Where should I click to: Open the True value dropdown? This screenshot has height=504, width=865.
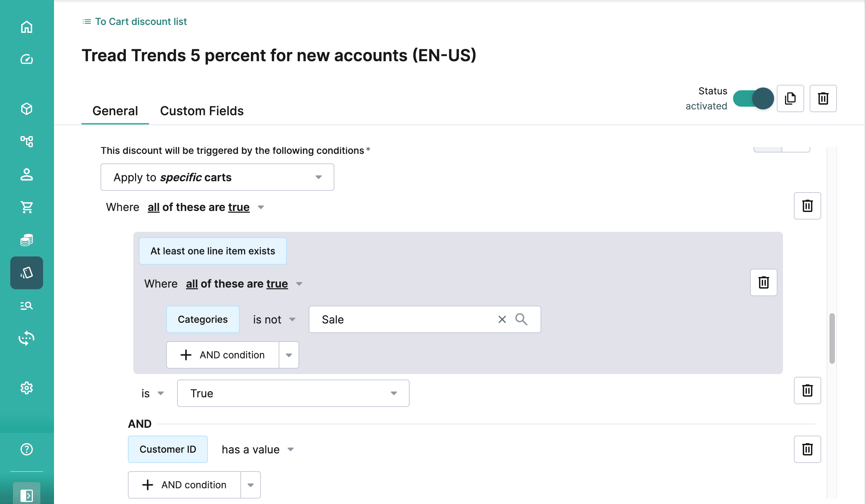click(x=293, y=393)
